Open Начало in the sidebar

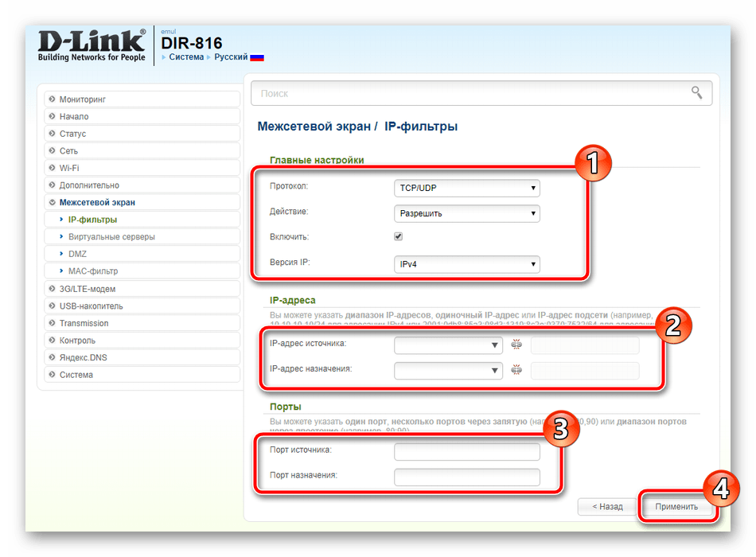pos(142,116)
